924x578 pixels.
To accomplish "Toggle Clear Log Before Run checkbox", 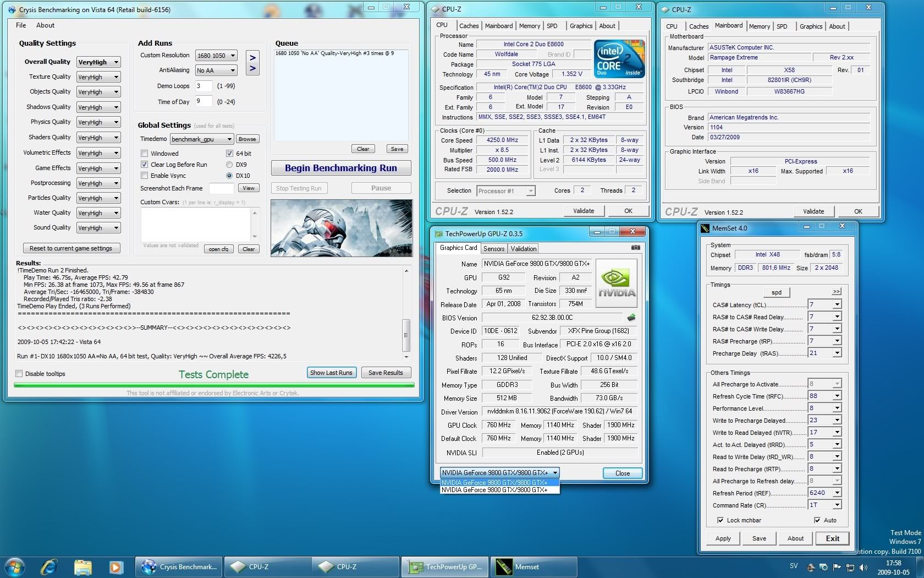I will click(144, 165).
